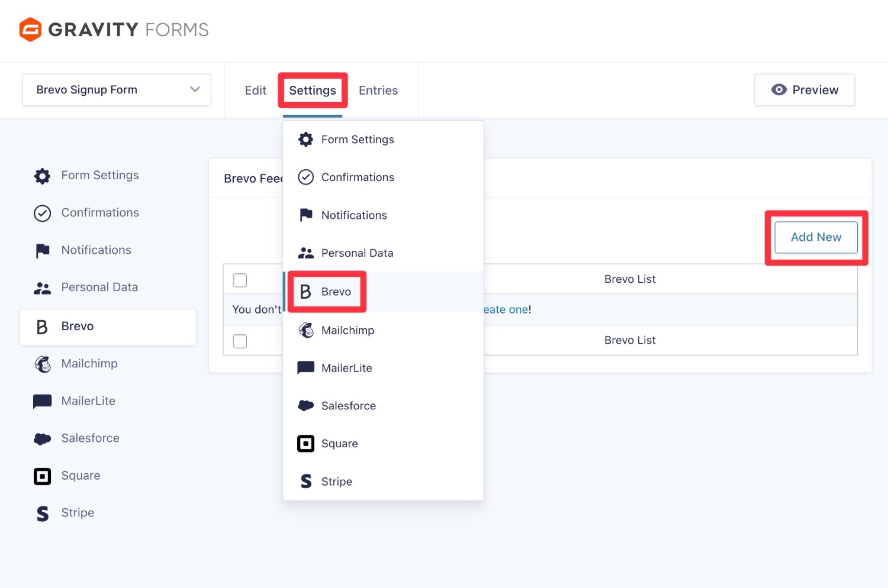Go to the Entries tab
Viewport: 888px width, 588px height.
pyautogui.click(x=378, y=91)
